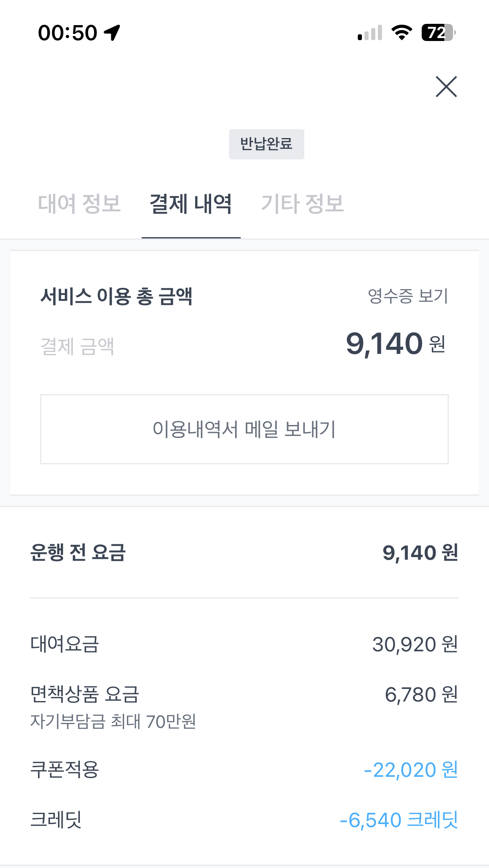The width and height of the screenshot is (489, 868).
Task: Open the 기타 정보 tab
Action: coord(302,204)
